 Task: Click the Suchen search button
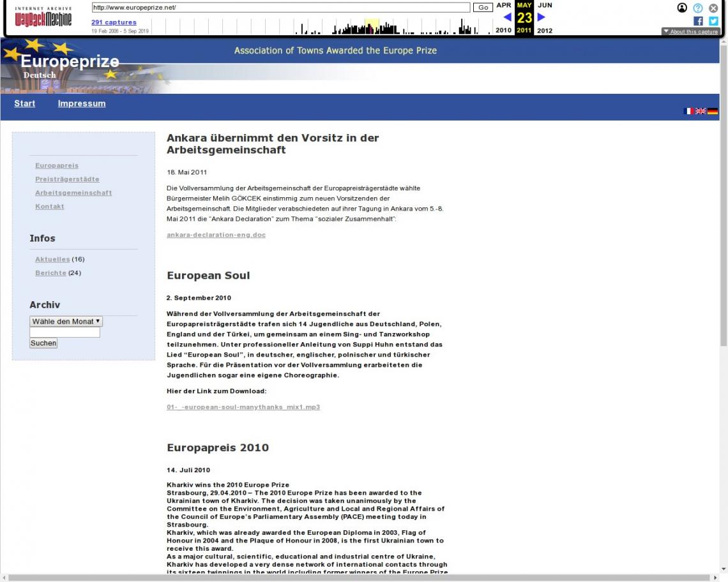[x=43, y=343]
